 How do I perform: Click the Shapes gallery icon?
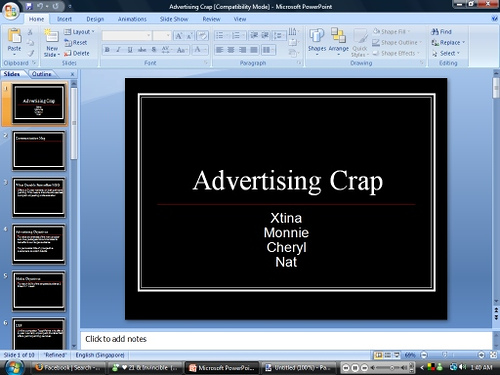(317, 36)
